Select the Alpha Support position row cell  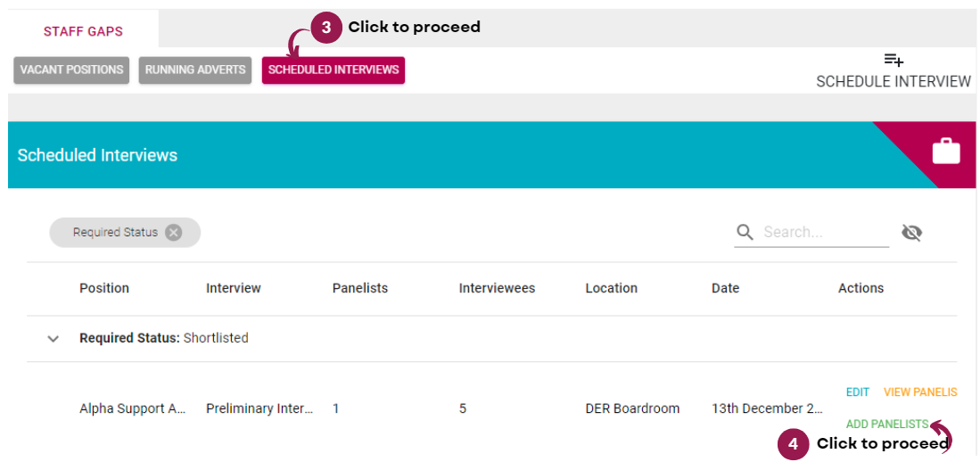click(x=133, y=408)
